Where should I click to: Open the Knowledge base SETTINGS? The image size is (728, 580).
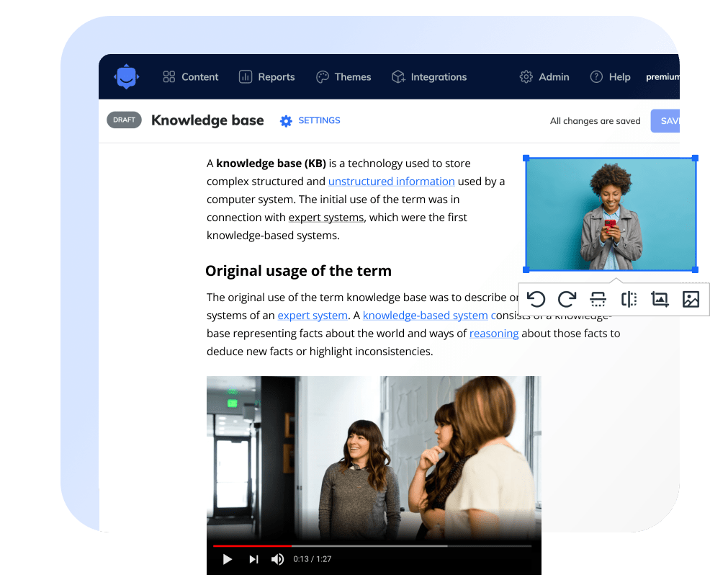(310, 120)
